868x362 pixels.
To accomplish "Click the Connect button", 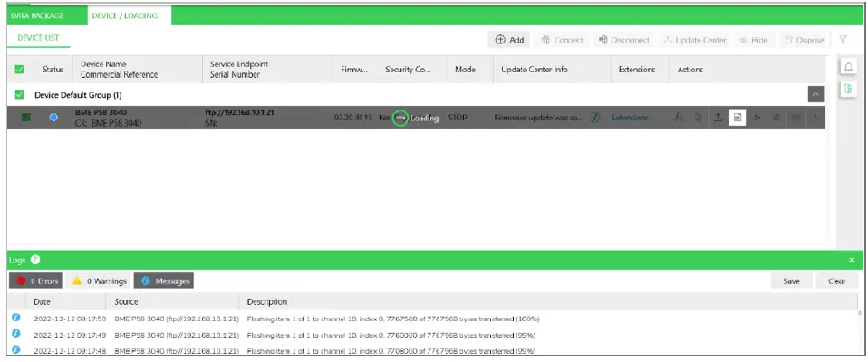I will (x=562, y=40).
